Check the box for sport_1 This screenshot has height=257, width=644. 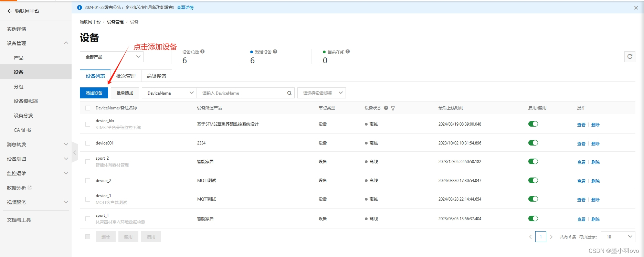click(x=88, y=219)
